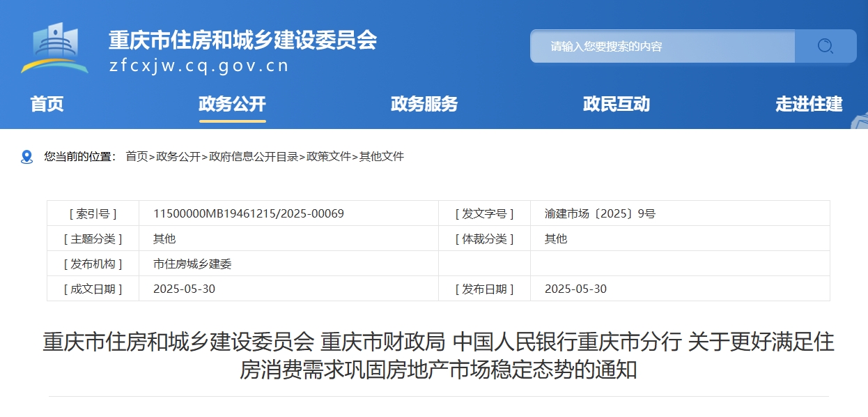Click the location pin icon
The height and width of the screenshot is (417, 868).
27,157
